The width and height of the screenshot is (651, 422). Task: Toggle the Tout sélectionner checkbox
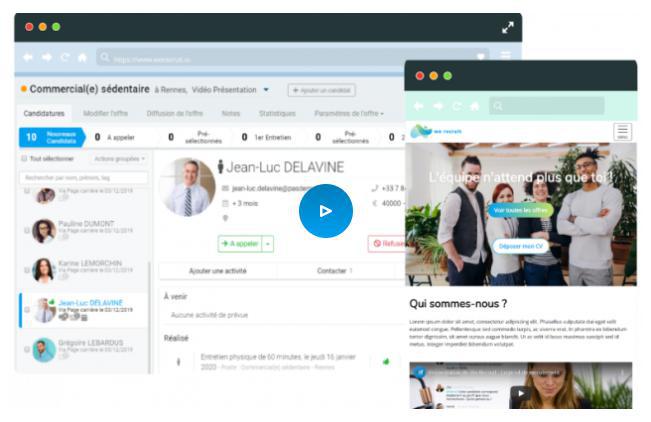click(24, 158)
